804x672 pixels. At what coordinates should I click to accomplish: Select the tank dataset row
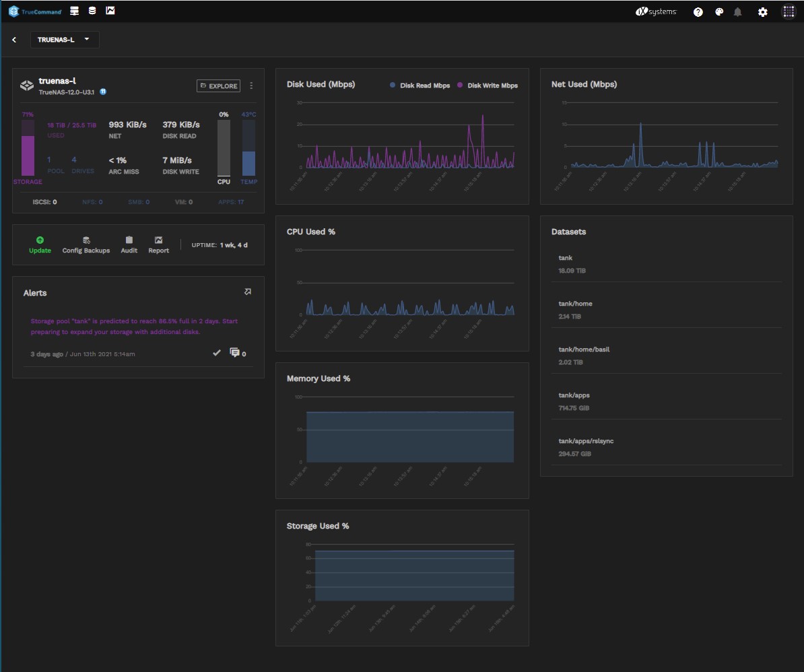[x=667, y=264]
